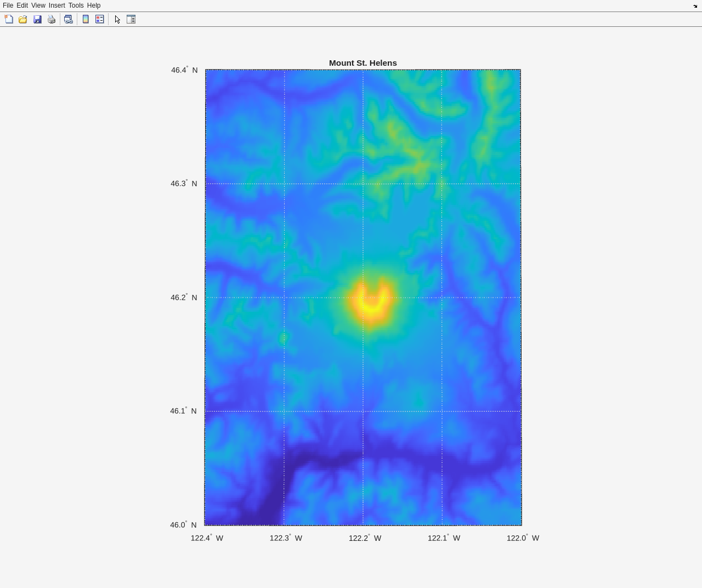The width and height of the screenshot is (702, 588).
Task: Click the 122.1° W longitude label
Action: pyautogui.click(x=444, y=538)
